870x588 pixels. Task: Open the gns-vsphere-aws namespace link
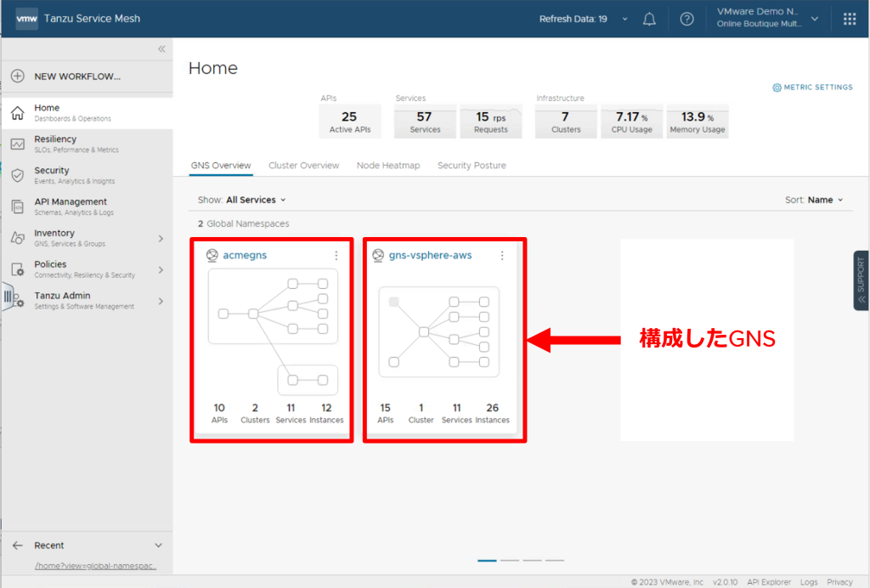click(x=430, y=255)
